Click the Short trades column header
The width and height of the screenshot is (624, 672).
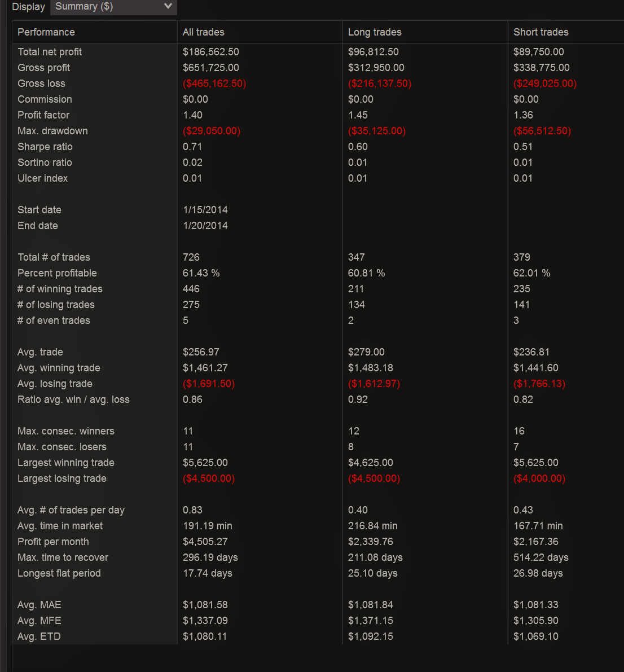tap(540, 32)
